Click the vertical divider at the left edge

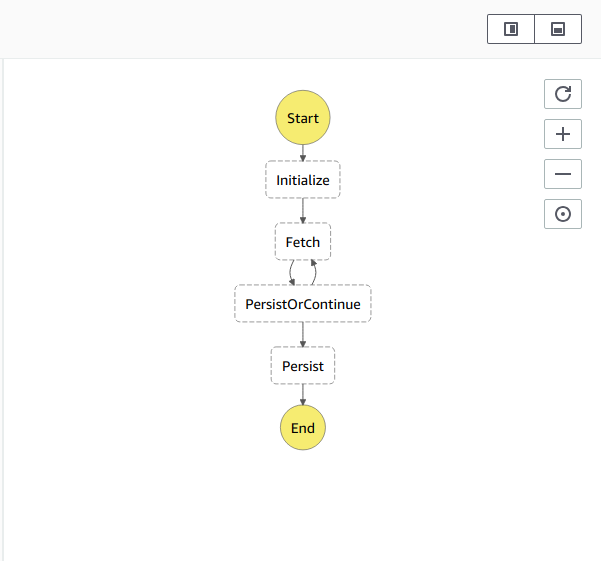[x=3, y=300]
